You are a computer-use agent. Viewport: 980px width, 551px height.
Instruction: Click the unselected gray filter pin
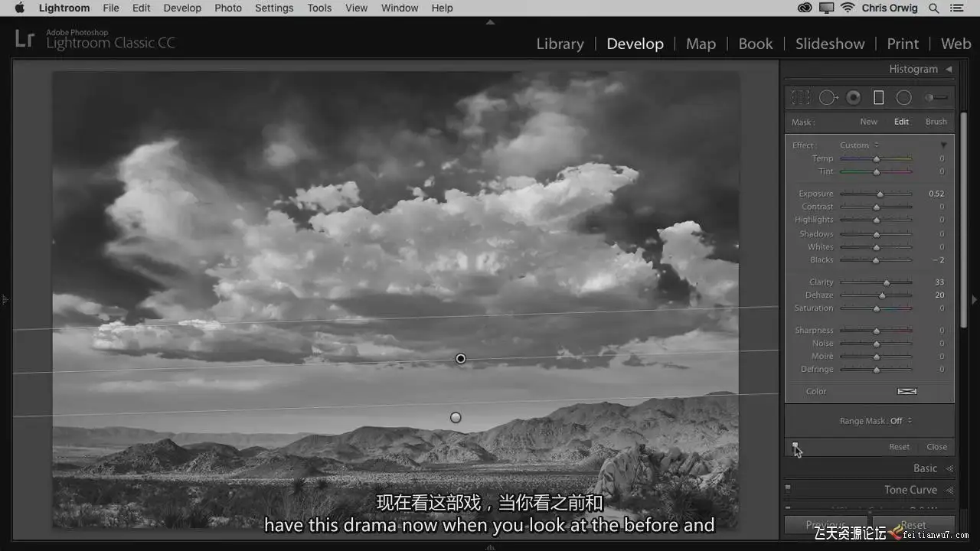tap(456, 418)
